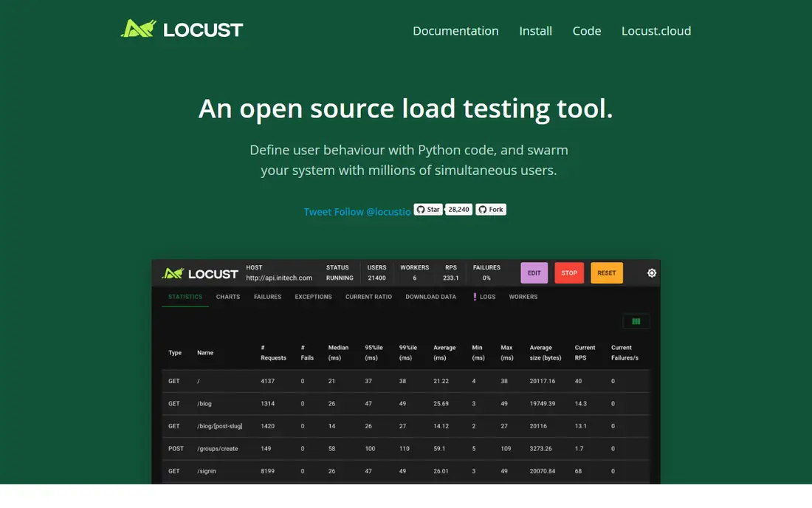Click the Median (ms) column header
Screen dimensions: 812x508
click(x=338, y=353)
